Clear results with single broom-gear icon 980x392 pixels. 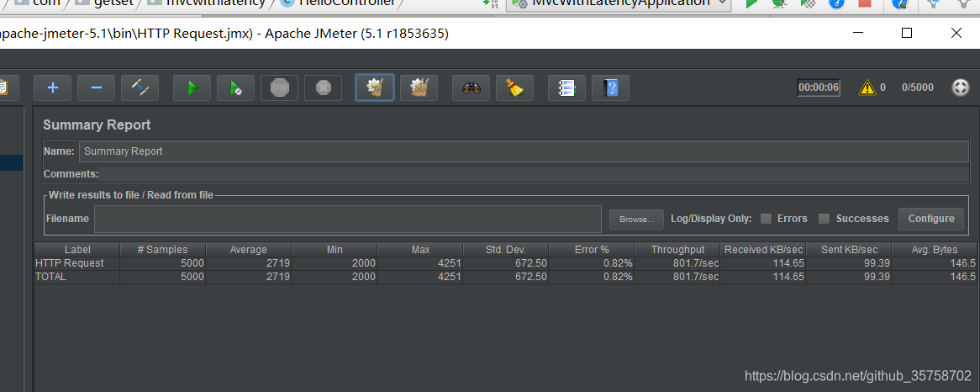tap(375, 87)
